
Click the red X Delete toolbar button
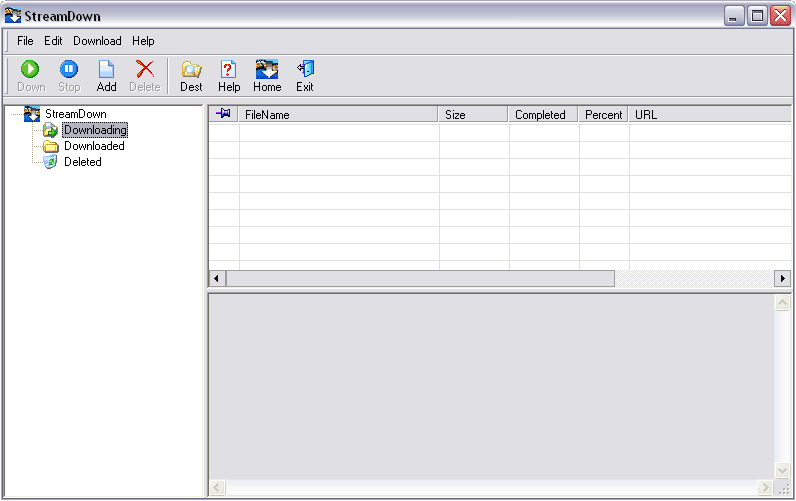pos(145,76)
